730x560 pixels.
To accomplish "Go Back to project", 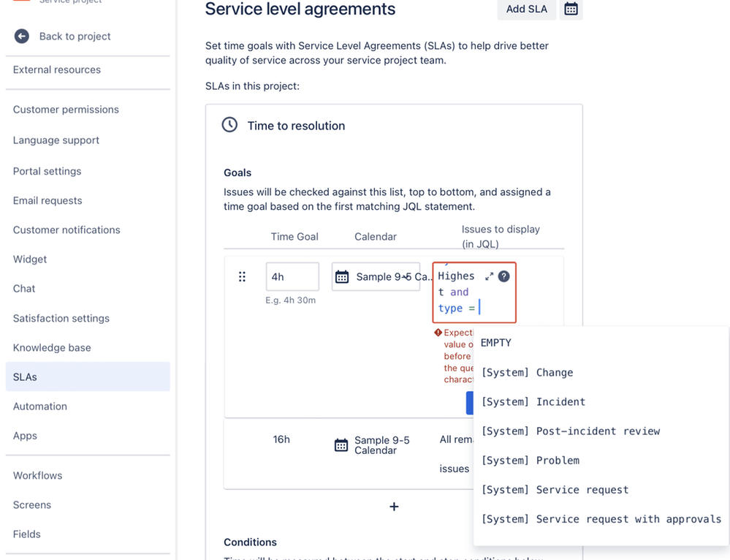I will pyautogui.click(x=75, y=37).
